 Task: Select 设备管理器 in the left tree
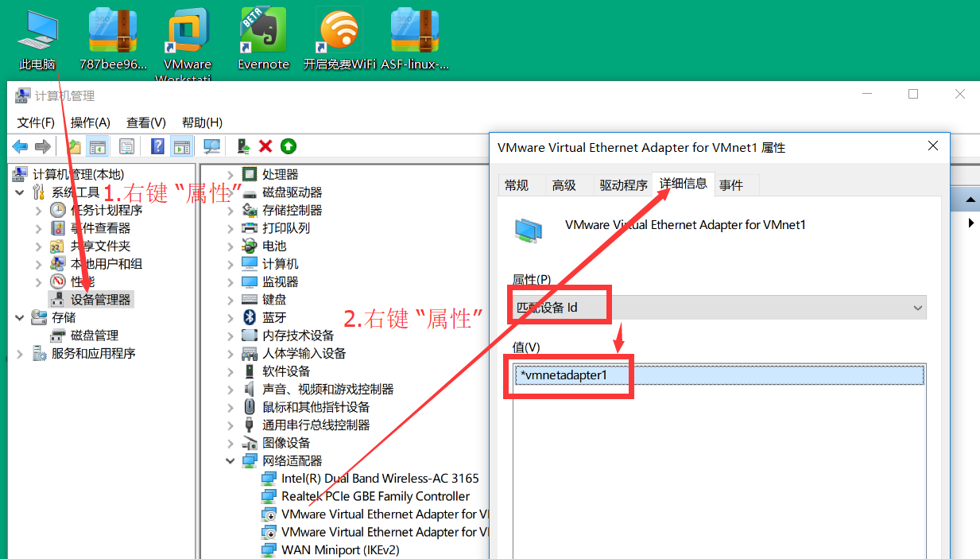point(100,300)
